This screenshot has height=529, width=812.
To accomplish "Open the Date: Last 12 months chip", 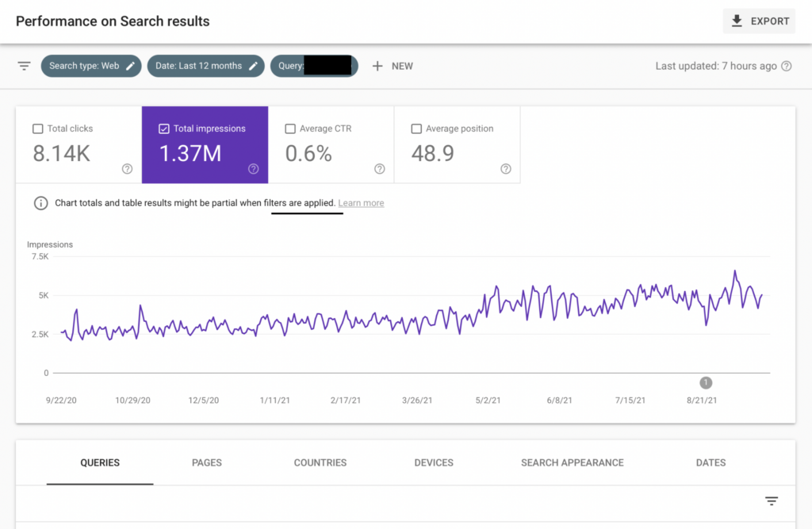I will [x=205, y=66].
